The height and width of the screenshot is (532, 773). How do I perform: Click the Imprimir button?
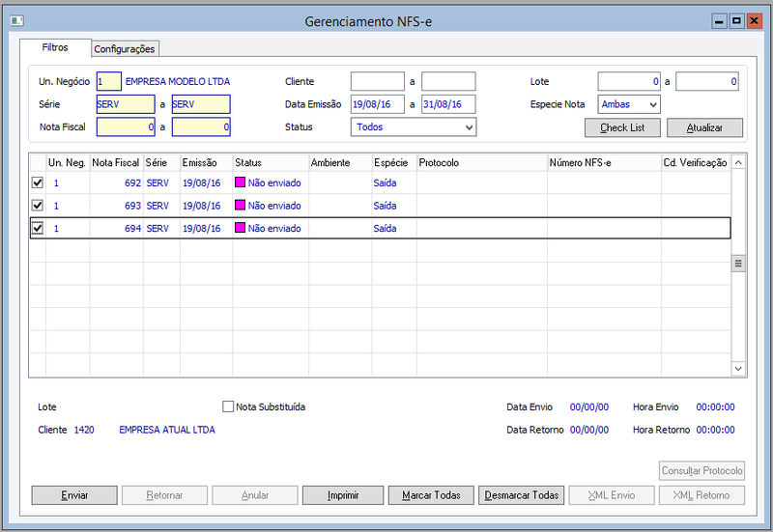pos(343,495)
